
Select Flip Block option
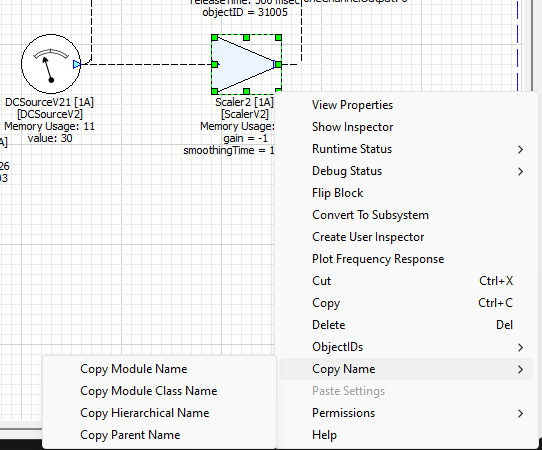point(406,193)
